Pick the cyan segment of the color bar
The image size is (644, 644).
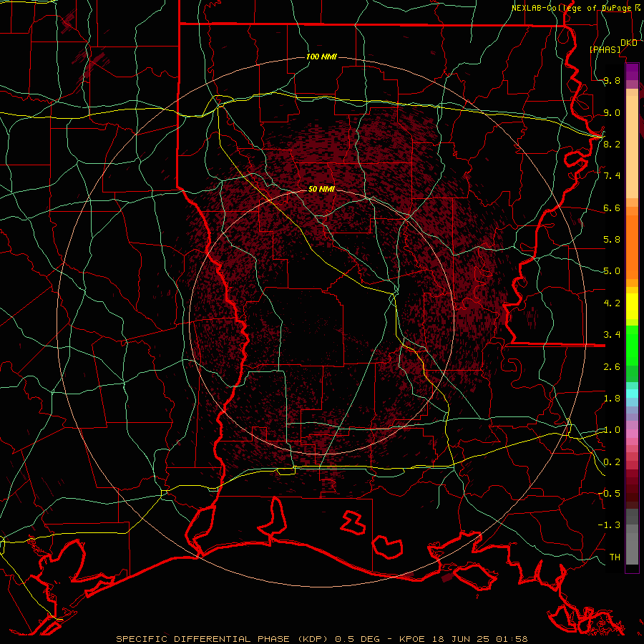pos(632,394)
